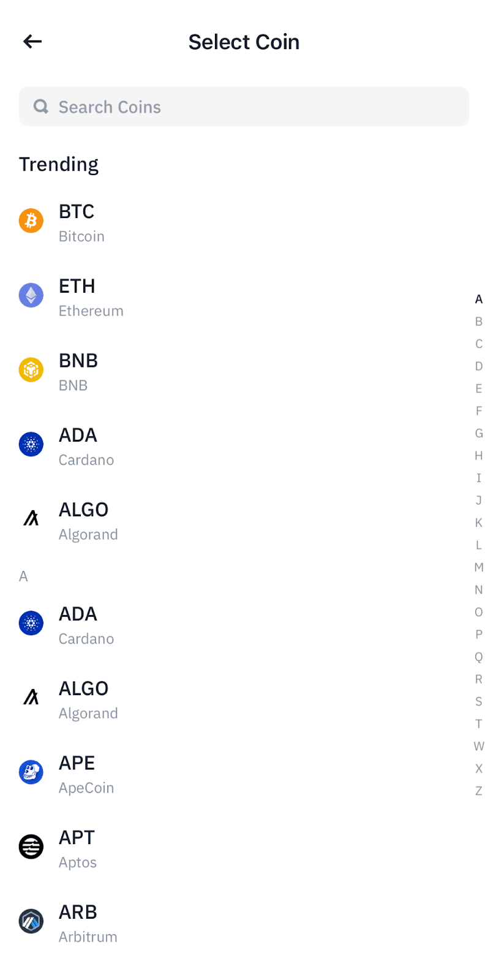Screen dimensions: 488x980
Task: Jump to letter E in alphabet index
Action: (x=479, y=388)
